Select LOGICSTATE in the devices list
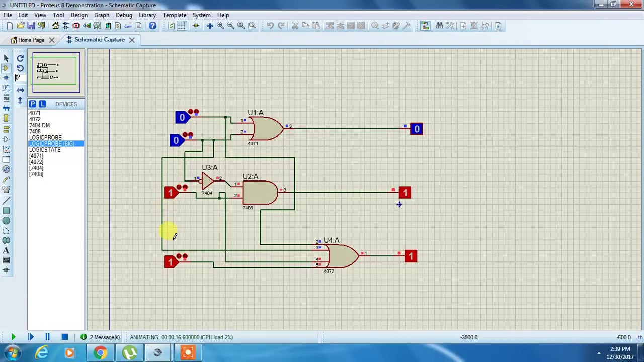This screenshot has width=644, height=362. click(x=45, y=150)
